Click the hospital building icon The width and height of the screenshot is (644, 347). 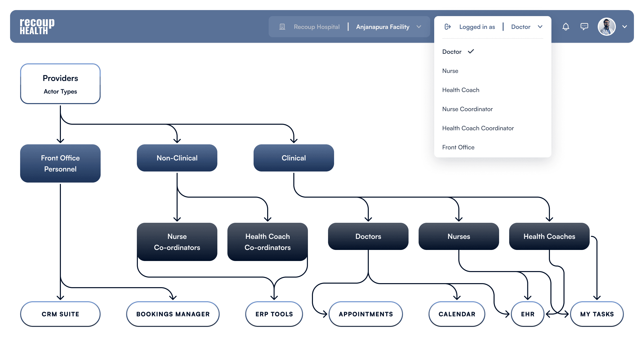tap(282, 27)
